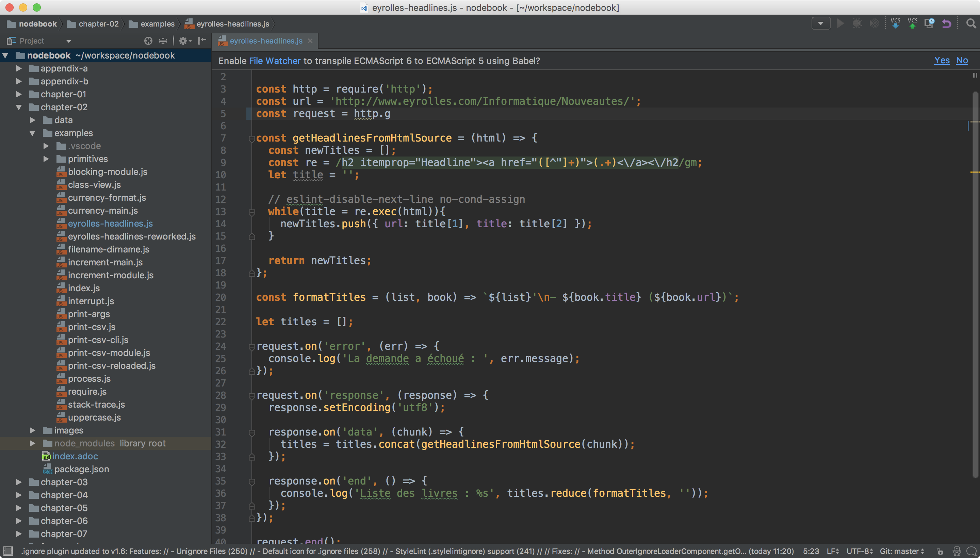Click Yes to enable Babel transpiling
This screenshot has width=980, height=558.
coord(942,61)
